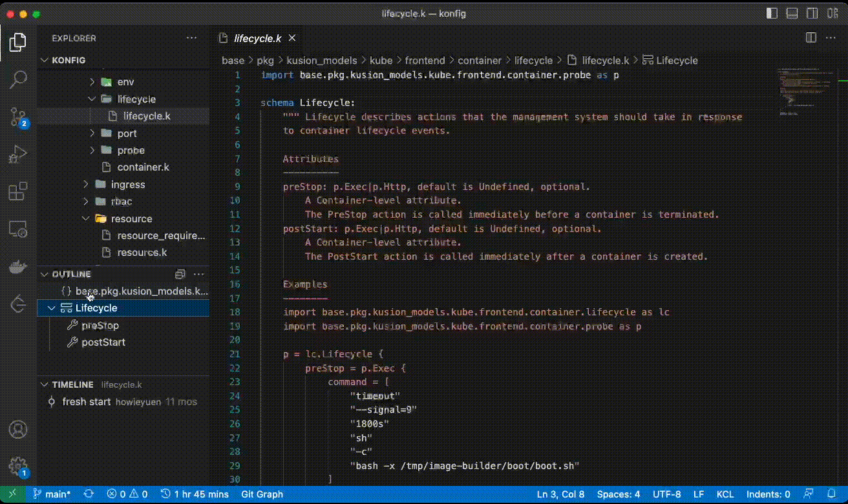View errors and warnings in status bar
Image resolution: width=848 pixels, height=504 pixels.
coord(127,494)
